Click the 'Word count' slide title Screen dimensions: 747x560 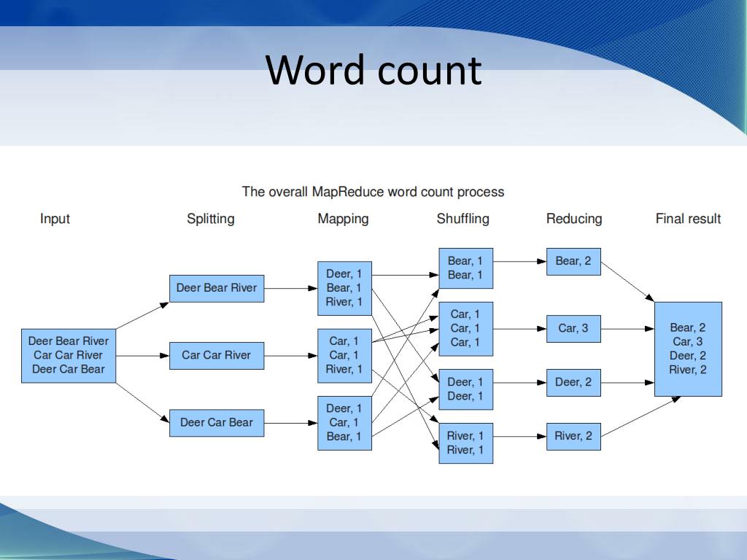point(374,71)
